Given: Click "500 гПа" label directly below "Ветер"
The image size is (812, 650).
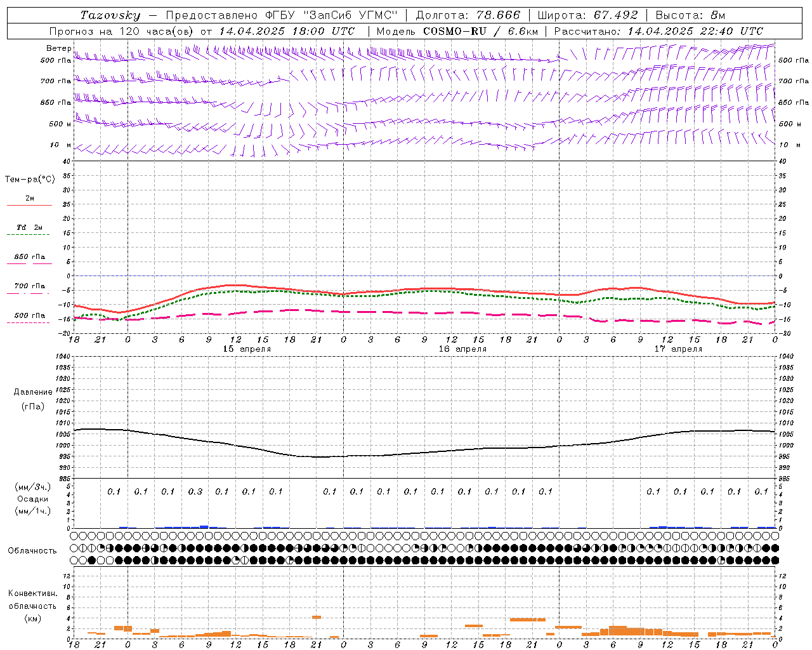Looking at the screenshot, I should 56,60.
